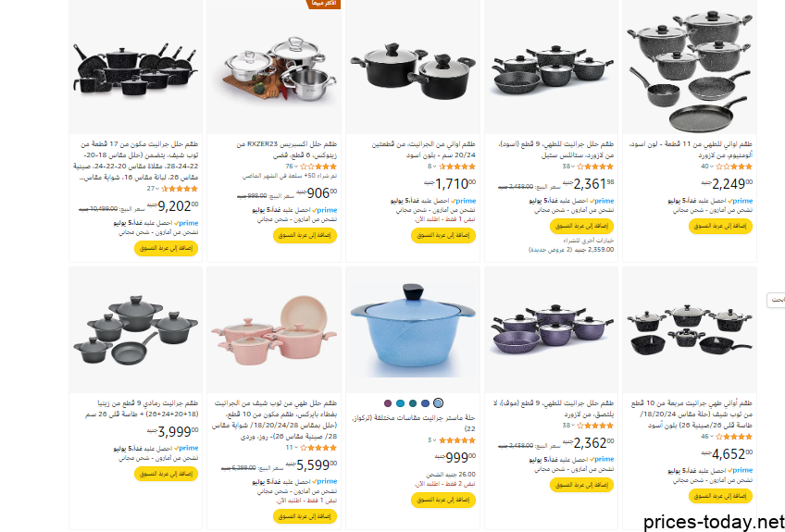Expand the 76 ratings chevron on Zinox set
The image size is (785, 532).
tap(296, 167)
